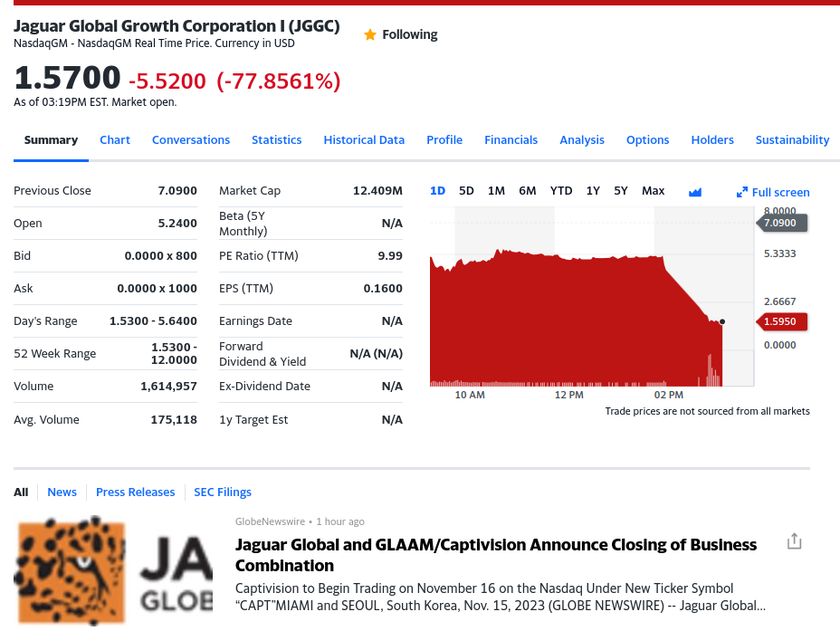This screenshot has height=631, width=840.
Task: Click the Open value 5.2400
Action: pos(177,223)
